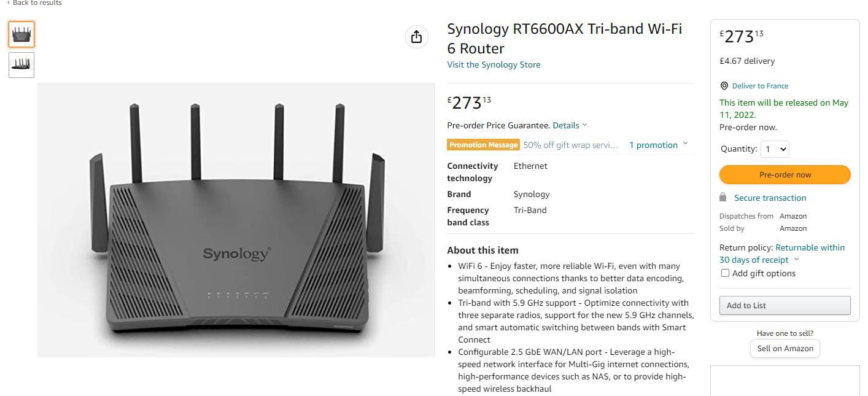The height and width of the screenshot is (396, 868).
Task: Expand the return policy details
Action: [797, 260]
